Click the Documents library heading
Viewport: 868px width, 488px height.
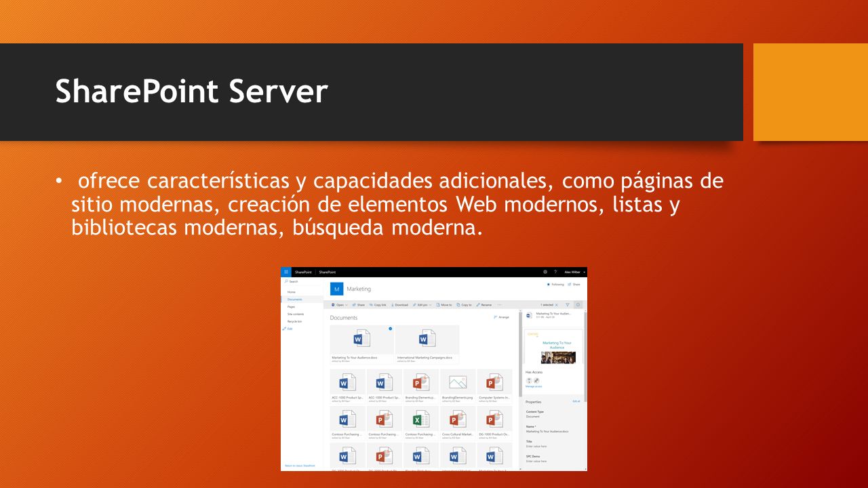[344, 318]
